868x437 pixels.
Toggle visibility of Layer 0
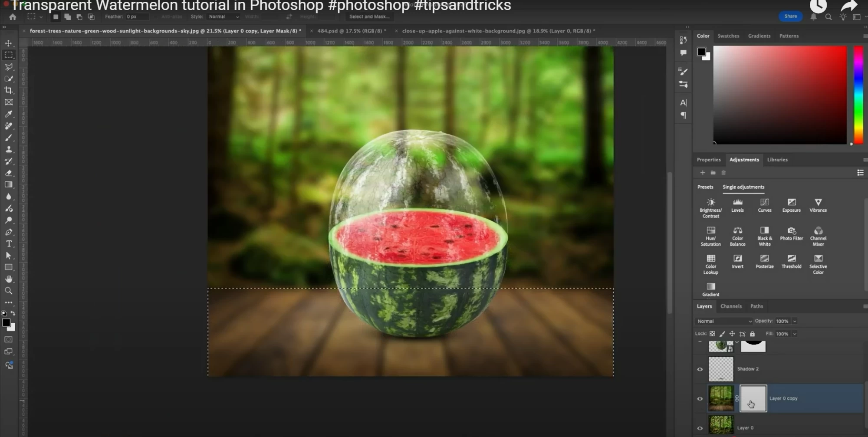pyautogui.click(x=700, y=427)
